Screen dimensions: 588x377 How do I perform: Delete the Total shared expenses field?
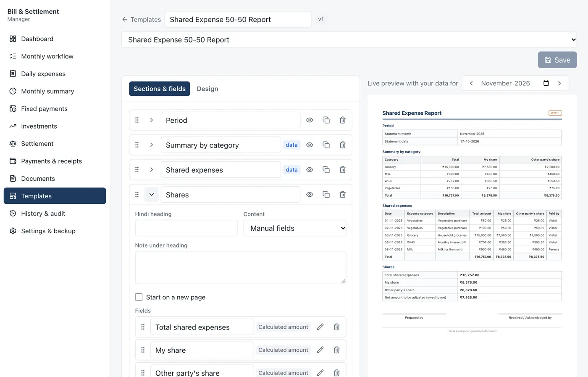click(336, 327)
